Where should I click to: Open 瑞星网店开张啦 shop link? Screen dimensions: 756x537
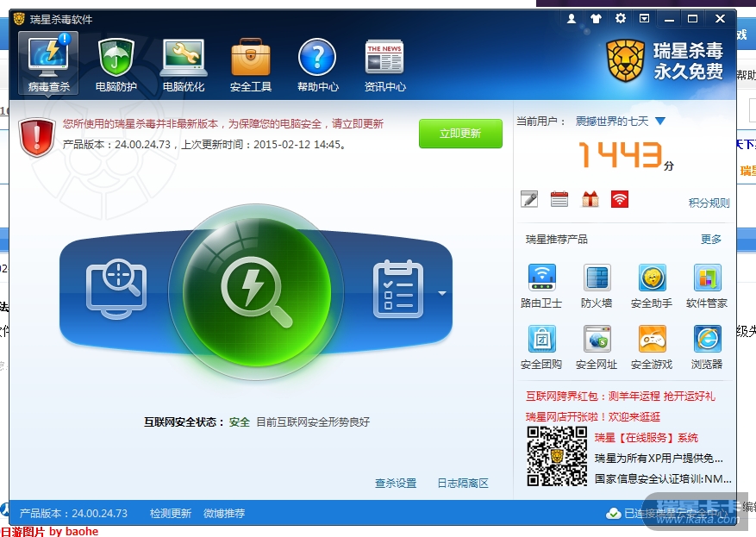click(x=593, y=416)
